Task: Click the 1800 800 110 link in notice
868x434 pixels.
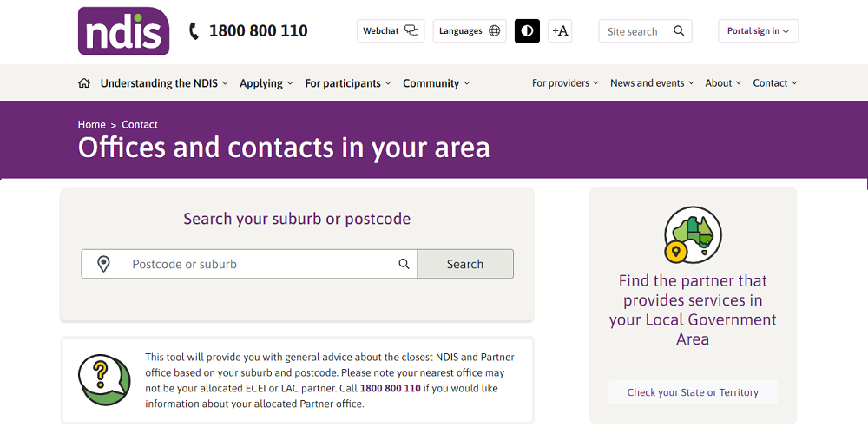Action: [391, 388]
